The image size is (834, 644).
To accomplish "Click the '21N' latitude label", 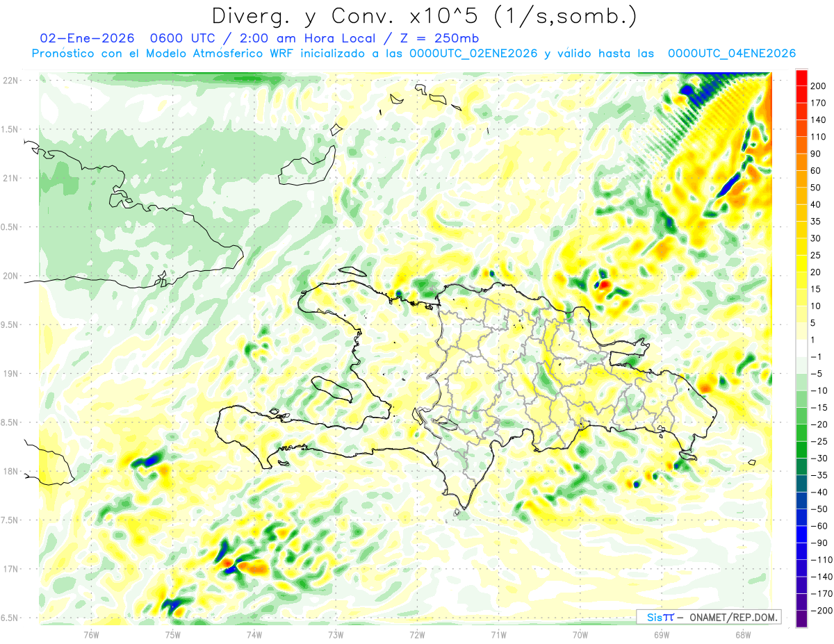I will (10, 178).
